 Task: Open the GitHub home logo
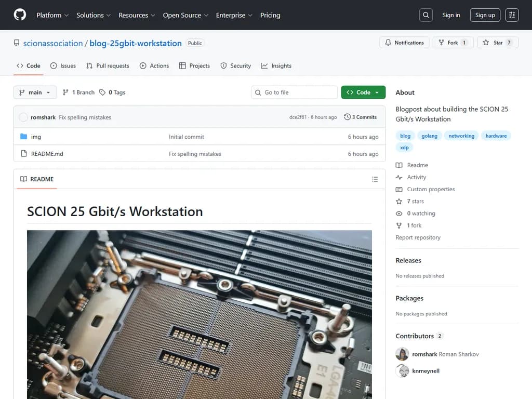pos(20,15)
